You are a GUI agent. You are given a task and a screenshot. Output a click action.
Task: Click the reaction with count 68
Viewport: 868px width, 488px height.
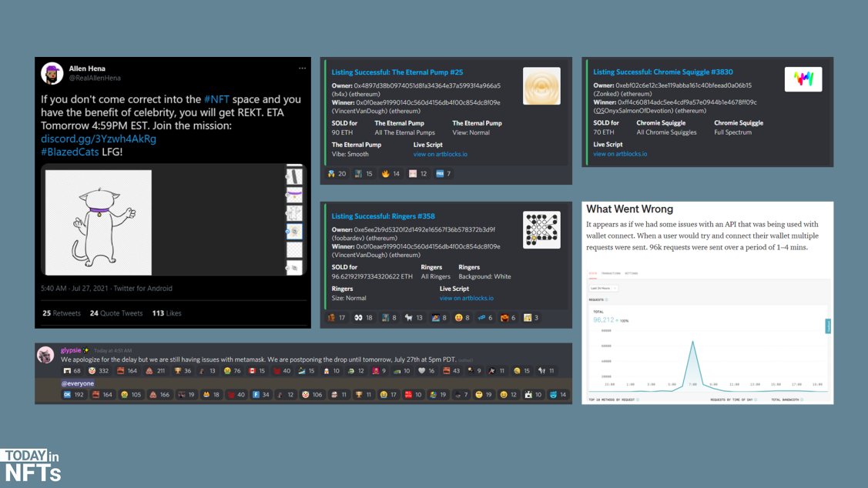72,371
